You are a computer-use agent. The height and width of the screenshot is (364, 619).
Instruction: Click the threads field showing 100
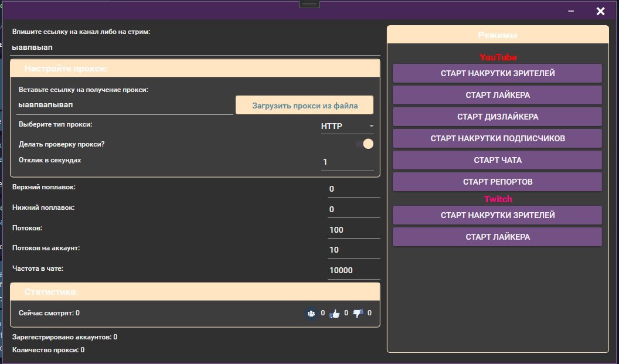tap(353, 230)
